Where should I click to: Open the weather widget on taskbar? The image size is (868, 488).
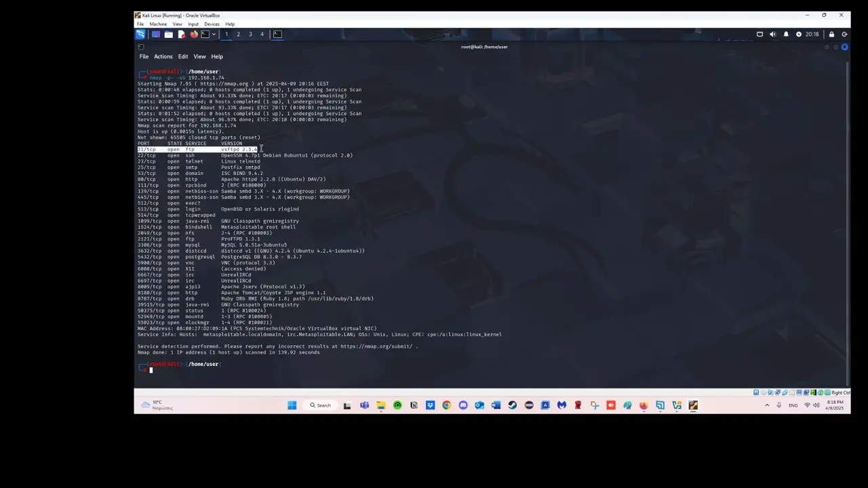(157, 405)
